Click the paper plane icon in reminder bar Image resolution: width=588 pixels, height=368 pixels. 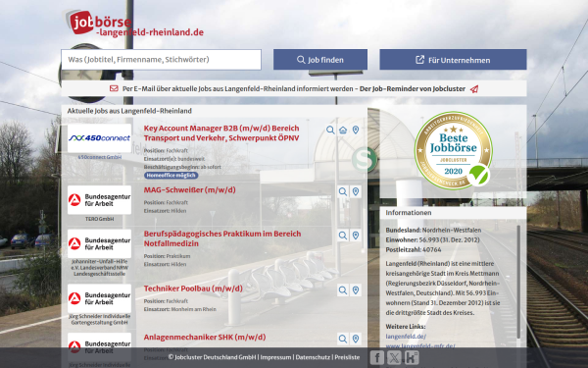[x=474, y=89]
